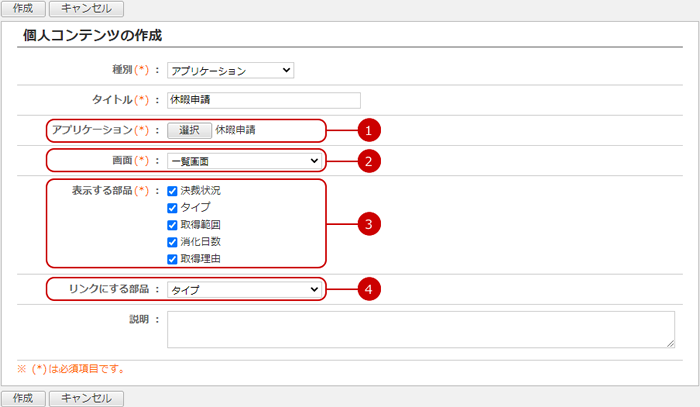Click the 説明 text area resize handle
The width and height of the screenshot is (700, 407).
point(671,343)
